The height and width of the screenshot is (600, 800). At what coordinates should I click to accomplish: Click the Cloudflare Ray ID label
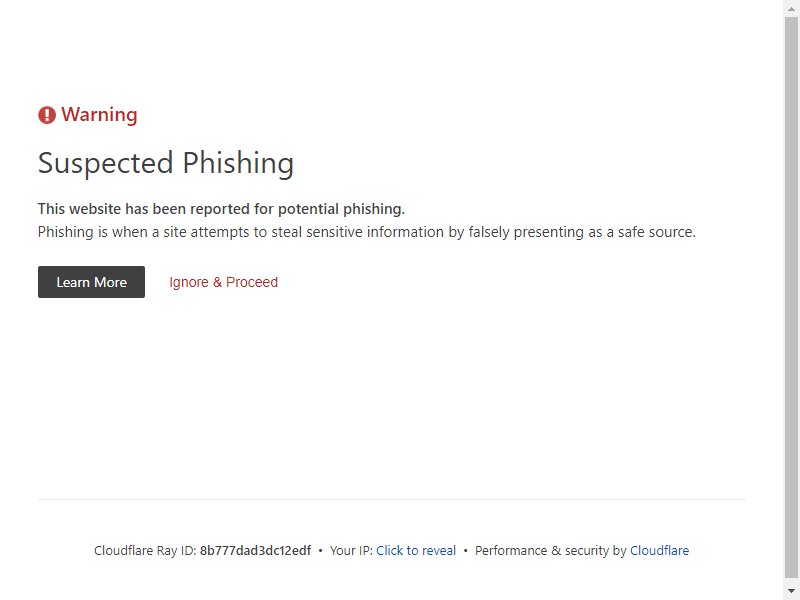[145, 551]
